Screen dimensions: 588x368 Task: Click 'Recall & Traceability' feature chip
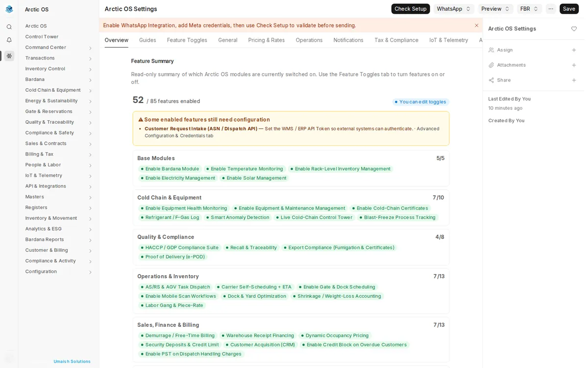click(x=251, y=248)
